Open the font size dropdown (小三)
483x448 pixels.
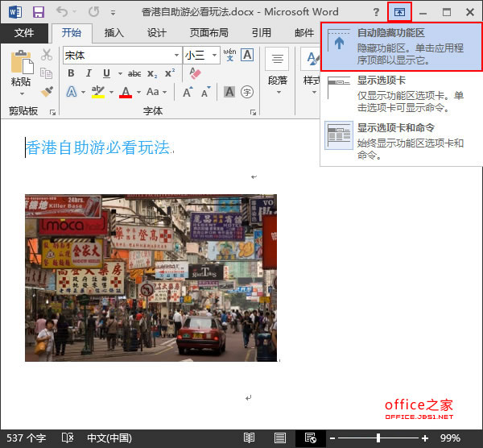click(x=214, y=55)
